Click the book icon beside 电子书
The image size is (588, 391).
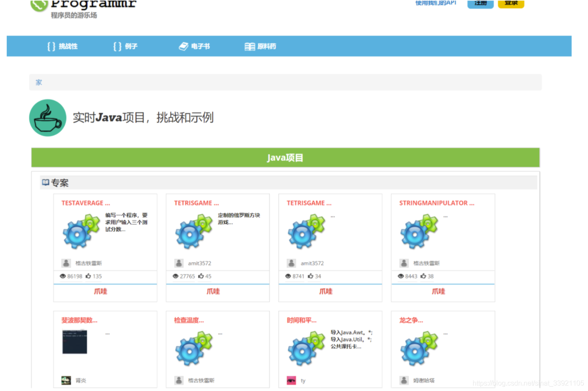184,46
